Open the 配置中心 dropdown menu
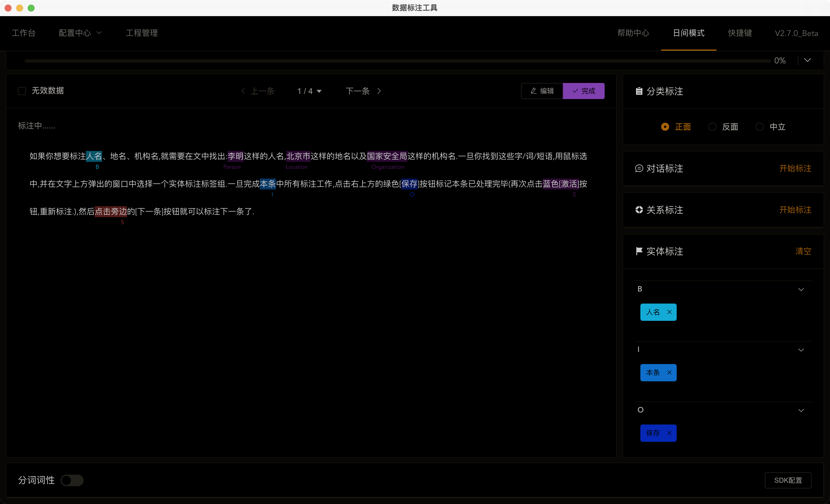Viewport: 830px width, 504px height. [x=80, y=33]
